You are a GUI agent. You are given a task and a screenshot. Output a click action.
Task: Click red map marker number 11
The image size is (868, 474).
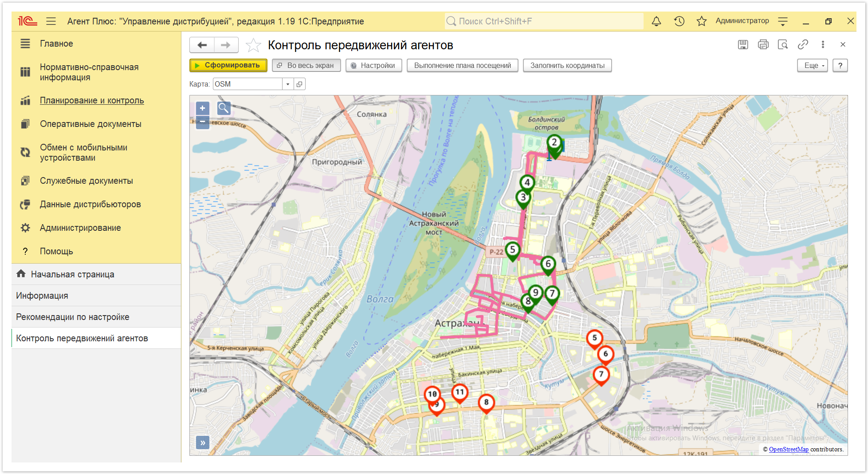(460, 394)
